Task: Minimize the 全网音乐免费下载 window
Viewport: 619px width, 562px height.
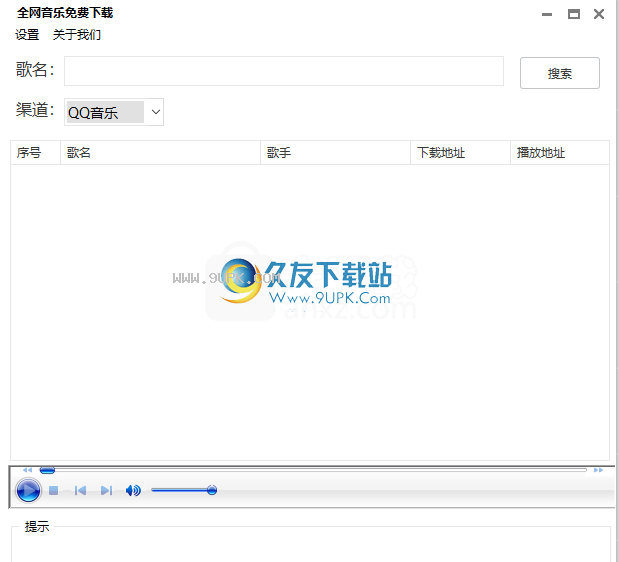Action: pyautogui.click(x=547, y=15)
